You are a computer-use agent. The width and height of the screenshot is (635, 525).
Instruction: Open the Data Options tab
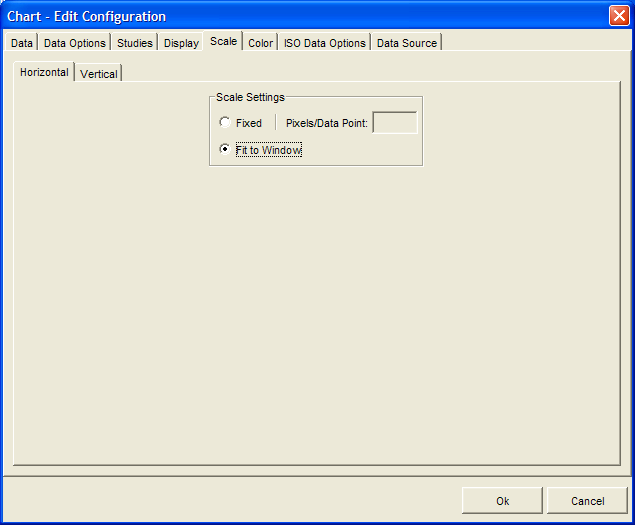[75, 43]
